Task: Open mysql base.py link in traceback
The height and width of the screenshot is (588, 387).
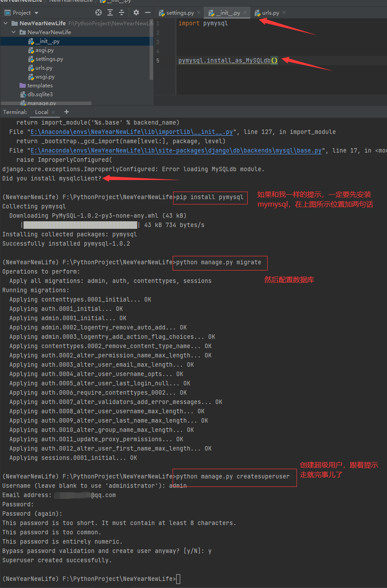Action: (176, 150)
